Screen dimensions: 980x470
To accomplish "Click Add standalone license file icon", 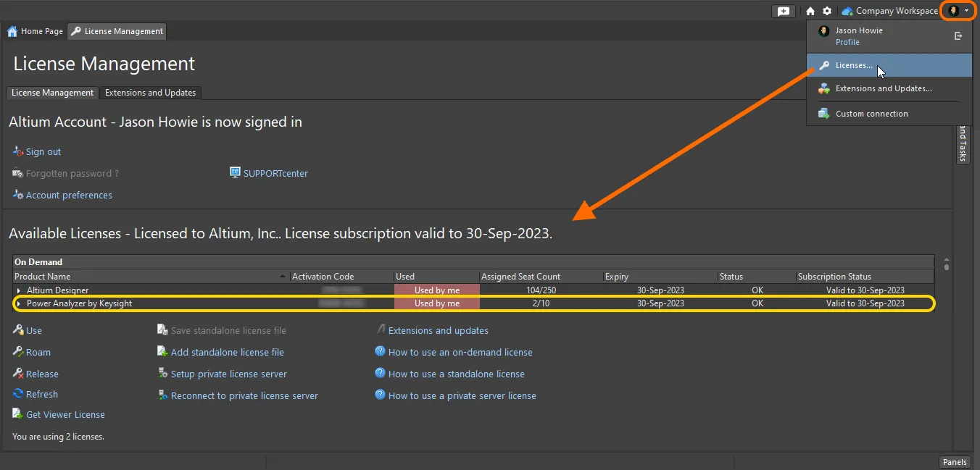I will [163, 352].
